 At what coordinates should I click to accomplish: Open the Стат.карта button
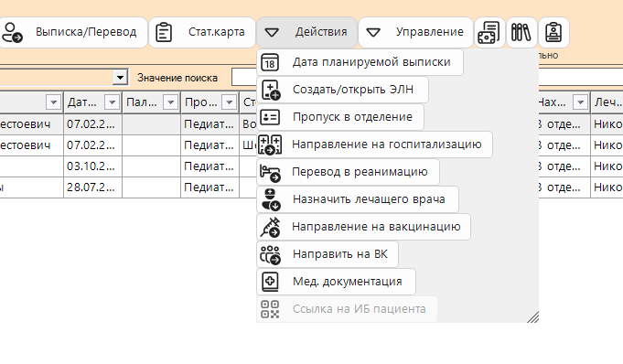(202, 33)
